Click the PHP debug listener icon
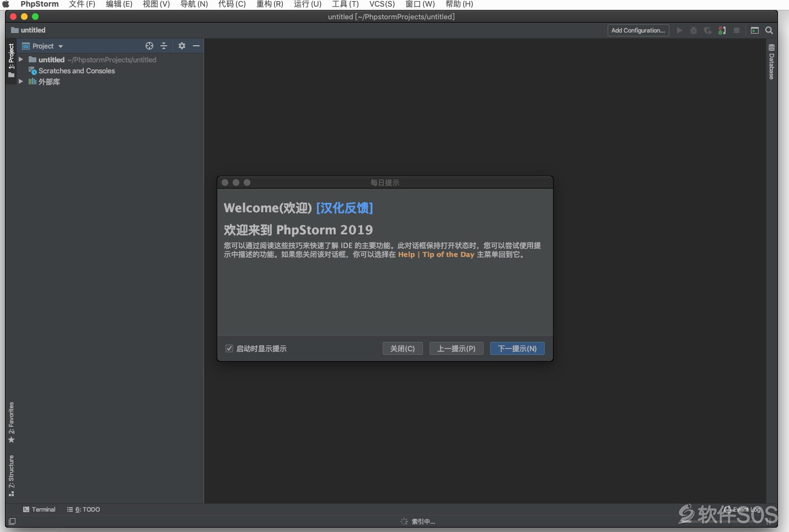This screenshot has height=532, width=789. [x=722, y=30]
